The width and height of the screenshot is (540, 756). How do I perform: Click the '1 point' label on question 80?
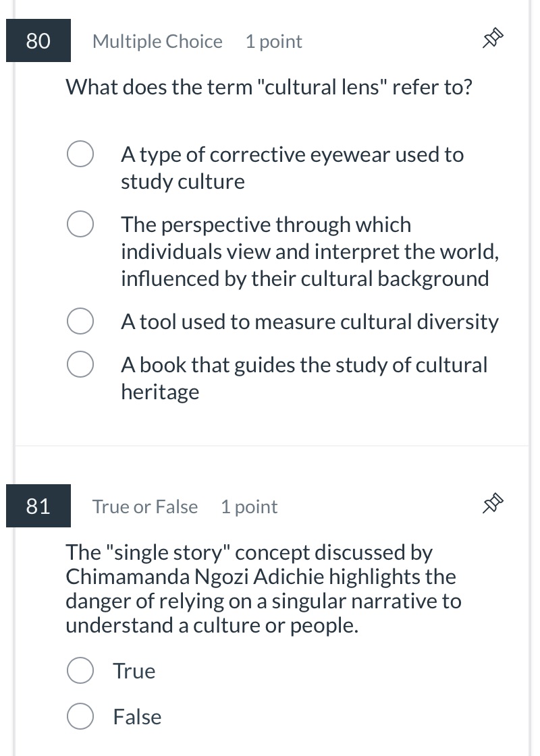pyautogui.click(x=273, y=42)
